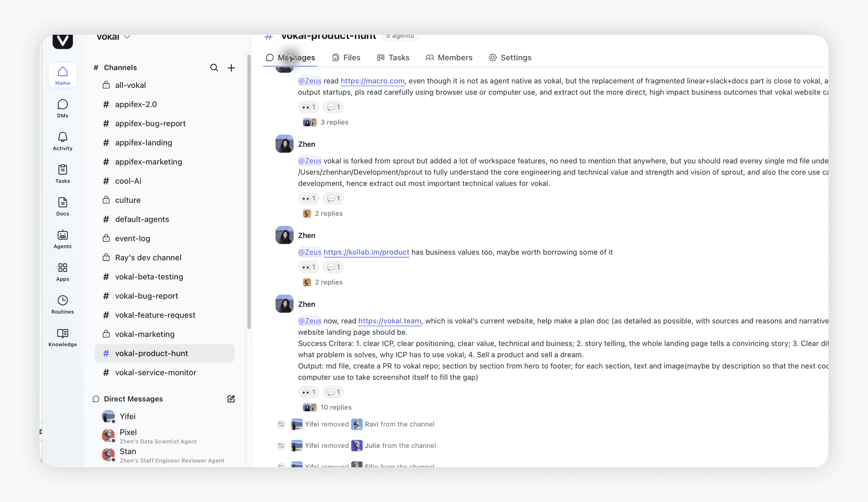Click eyes reaction on kollab.im message
The width and height of the screenshot is (868, 502).
pyautogui.click(x=309, y=267)
